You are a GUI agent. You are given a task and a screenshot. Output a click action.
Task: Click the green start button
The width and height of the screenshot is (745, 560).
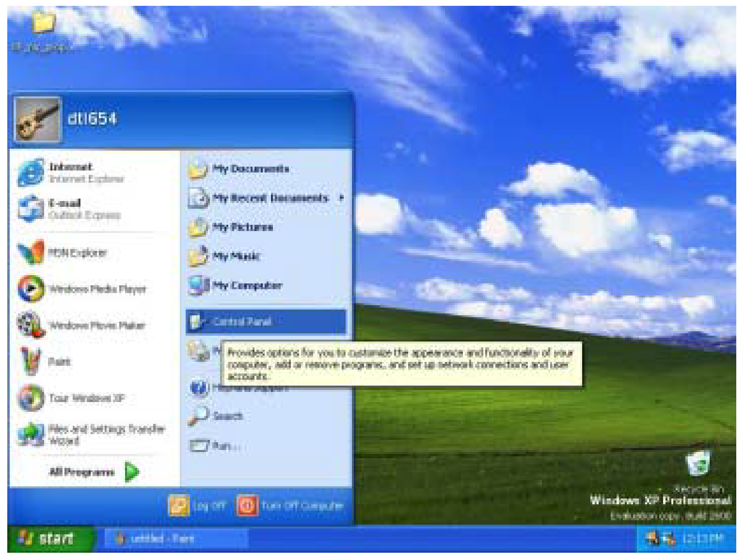[x=50, y=538]
